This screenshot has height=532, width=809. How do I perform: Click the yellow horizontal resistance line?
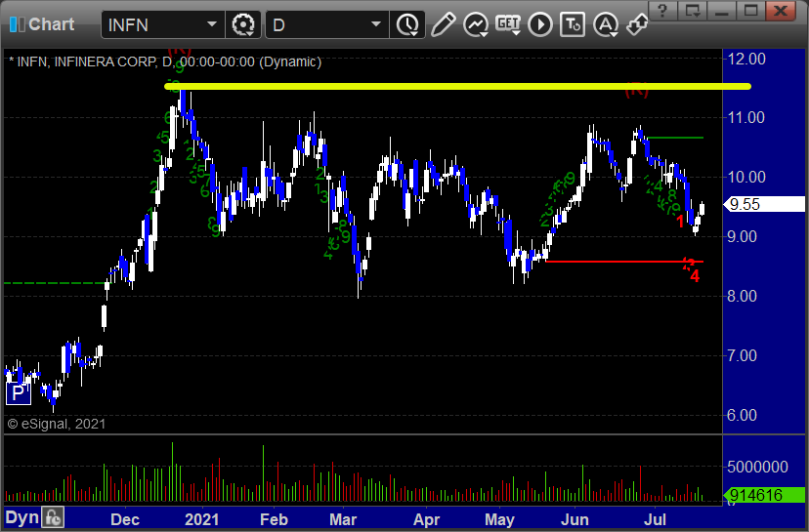click(x=457, y=87)
